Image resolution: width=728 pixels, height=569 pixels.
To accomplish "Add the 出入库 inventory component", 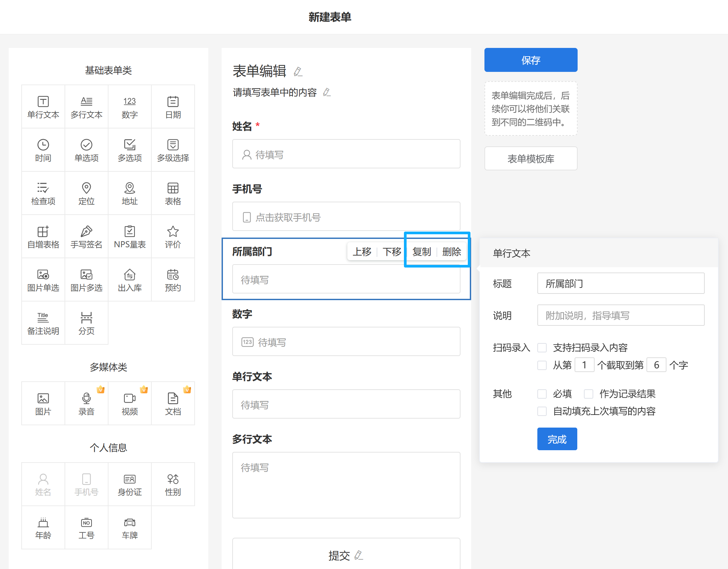I will tap(130, 280).
